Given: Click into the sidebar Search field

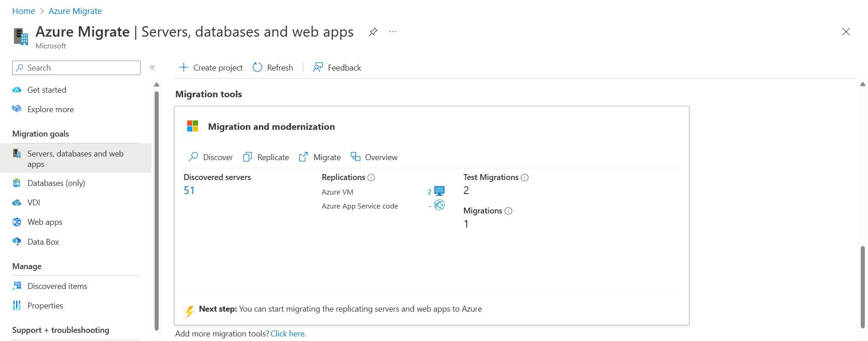Looking at the screenshot, I should pos(76,68).
